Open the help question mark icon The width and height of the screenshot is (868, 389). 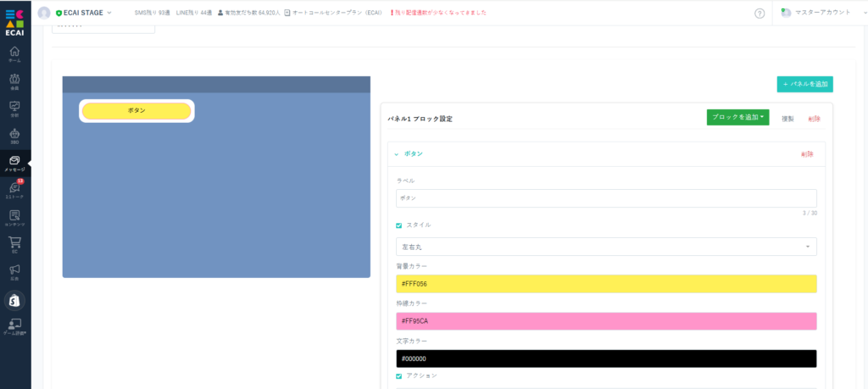click(x=759, y=13)
